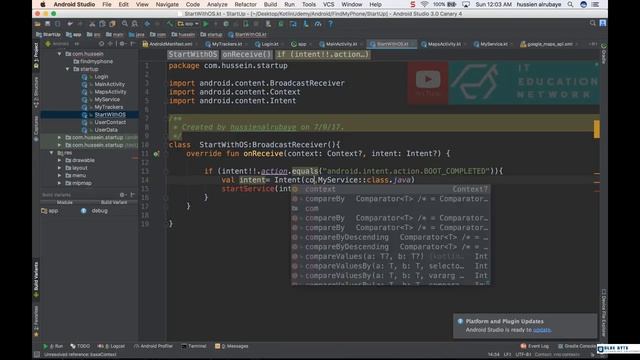Click the Sync Project with Gradle icon

point(281,24)
